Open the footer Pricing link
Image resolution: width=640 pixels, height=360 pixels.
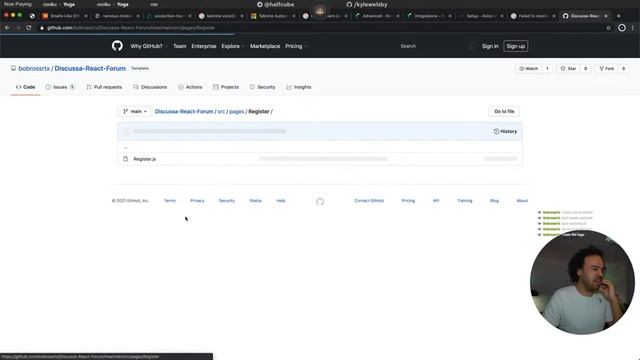(408, 200)
